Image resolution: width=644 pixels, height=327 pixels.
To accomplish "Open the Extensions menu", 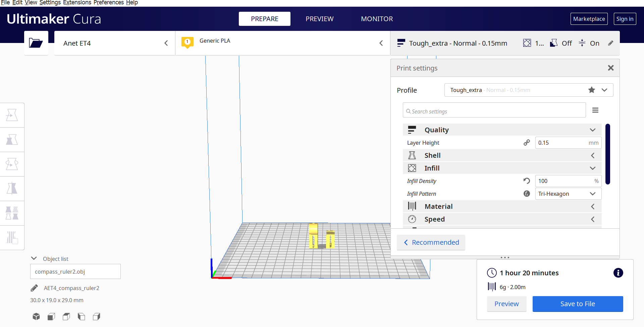I will click(77, 3).
